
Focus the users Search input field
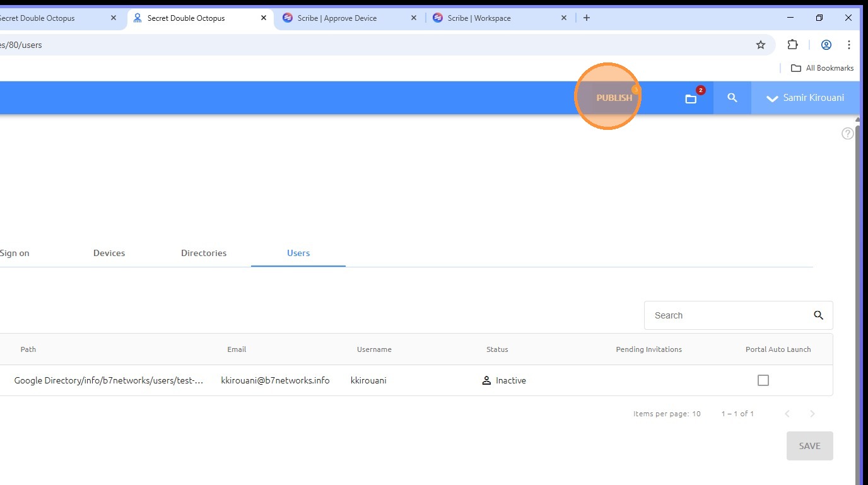tap(729, 315)
